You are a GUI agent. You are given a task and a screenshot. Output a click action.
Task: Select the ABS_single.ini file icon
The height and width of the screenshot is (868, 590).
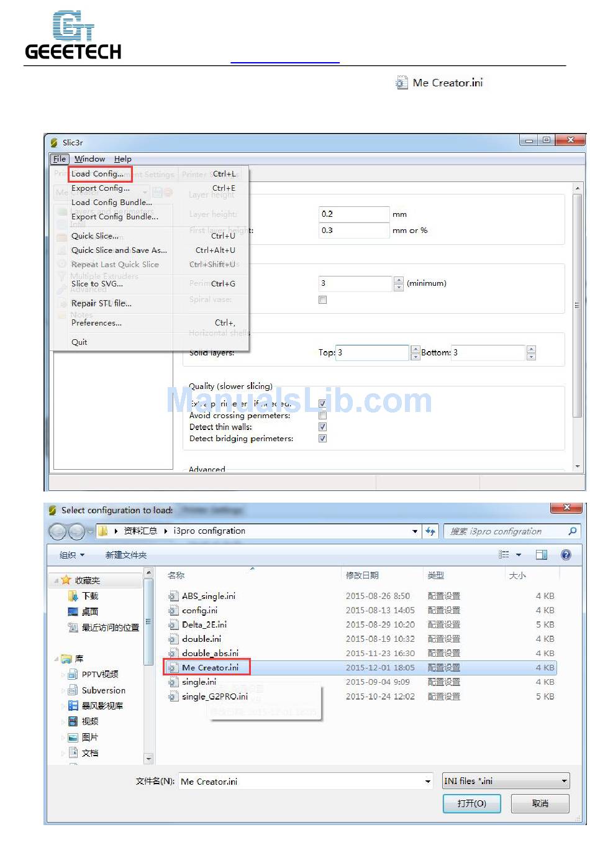coord(173,596)
